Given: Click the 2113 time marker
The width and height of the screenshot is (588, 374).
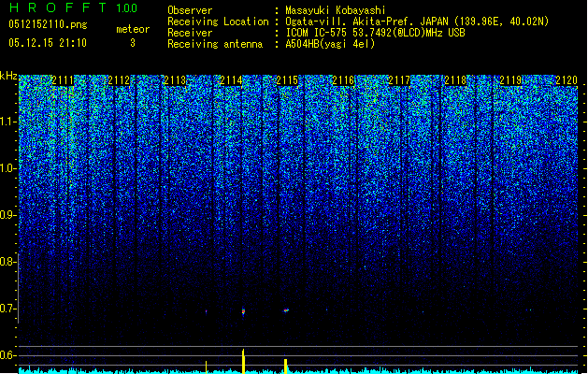Looking at the screenshot, I should point(175,80).
